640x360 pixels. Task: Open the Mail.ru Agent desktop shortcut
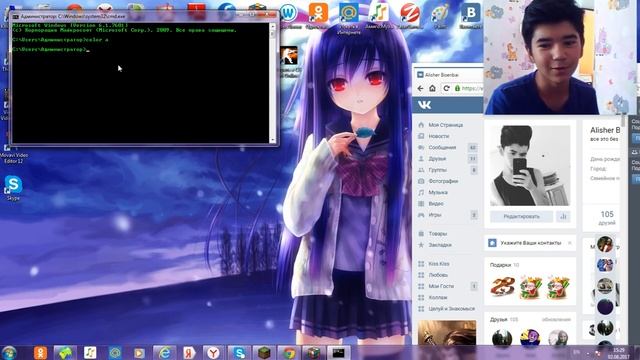[x=349, y=17]
